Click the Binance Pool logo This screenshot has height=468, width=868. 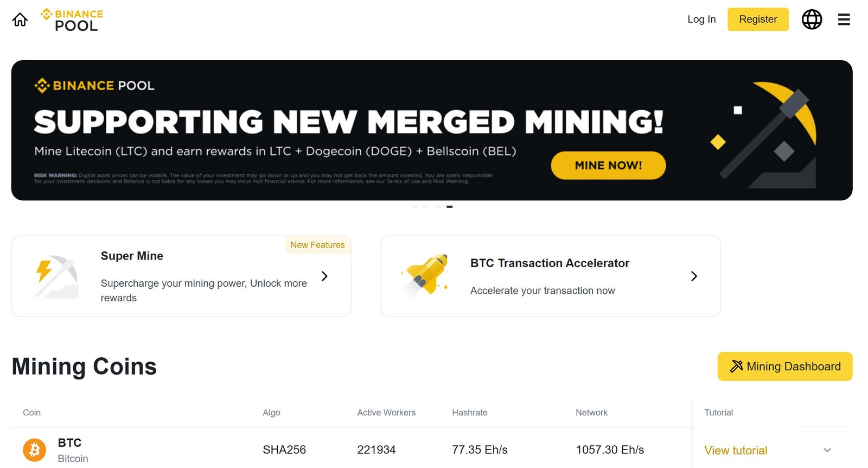point(71,19)
